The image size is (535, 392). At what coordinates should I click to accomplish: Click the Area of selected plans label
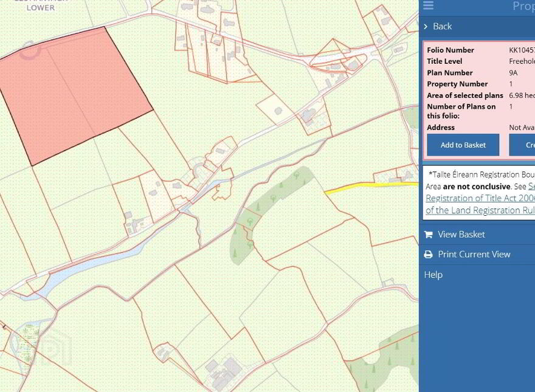tap(465, 95)
